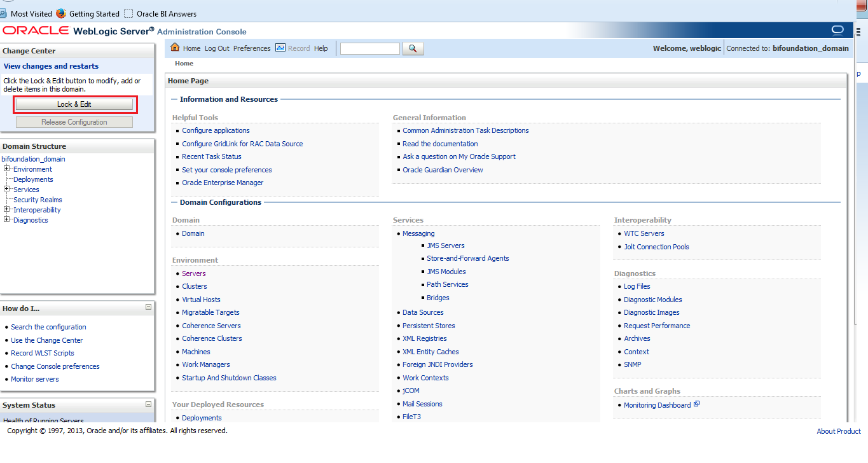Collapse the How do I panel

click(x=148, y=307)
